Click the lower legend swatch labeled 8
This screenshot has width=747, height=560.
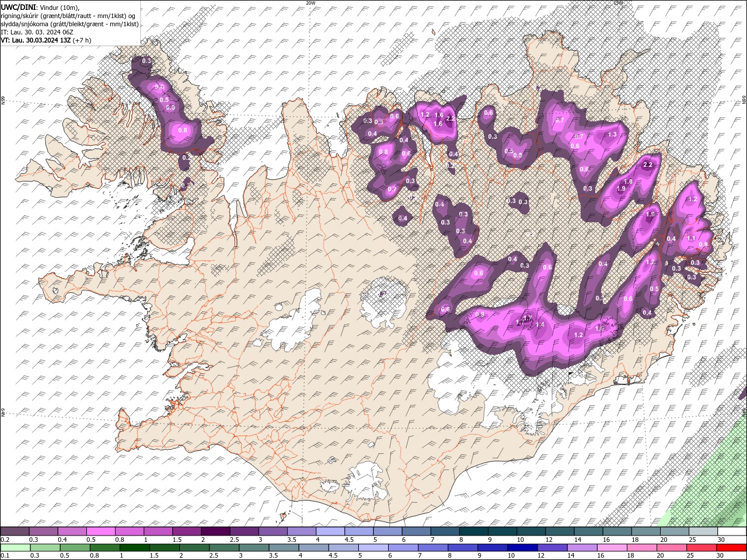[x=462, y=548]
